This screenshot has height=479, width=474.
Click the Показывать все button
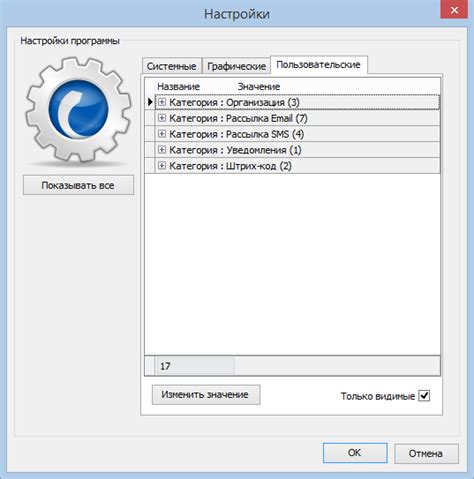point(78,185)
